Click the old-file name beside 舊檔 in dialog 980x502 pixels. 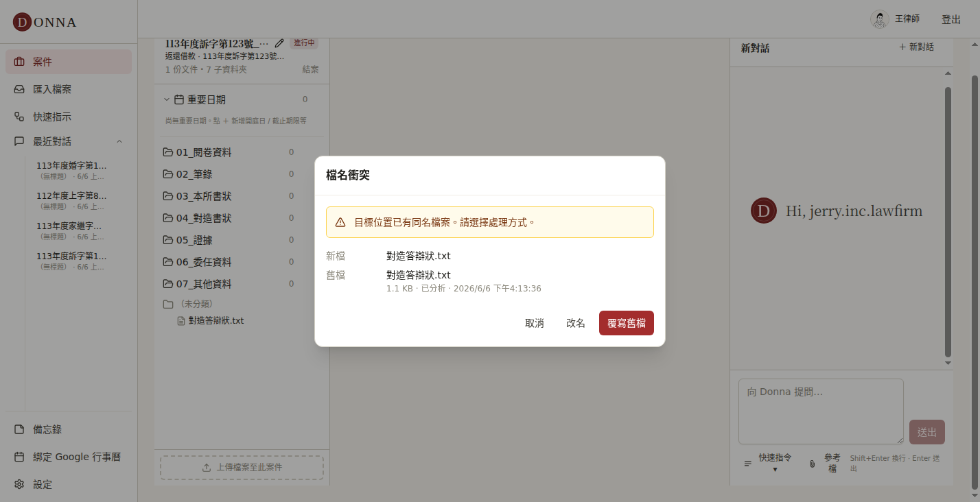pyautogui.click(x=419, y=275)
